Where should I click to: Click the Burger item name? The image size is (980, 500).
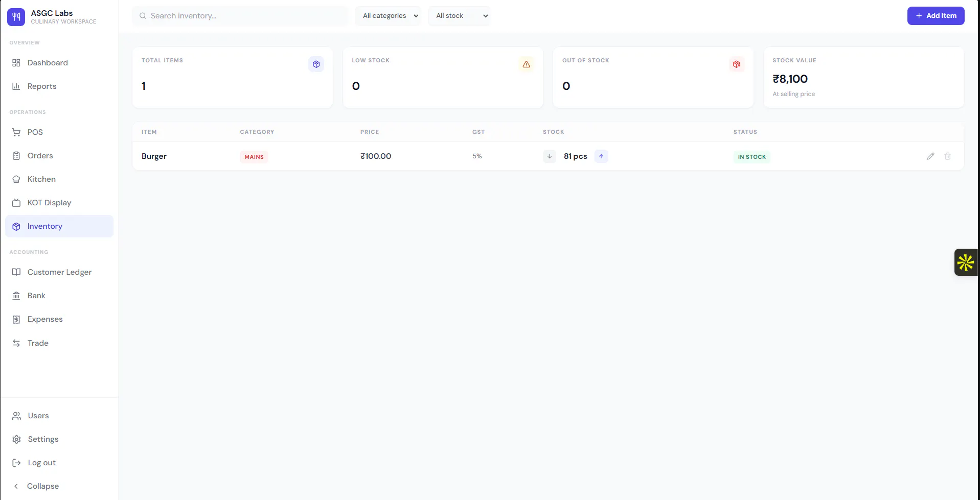(x=154, y=156)
